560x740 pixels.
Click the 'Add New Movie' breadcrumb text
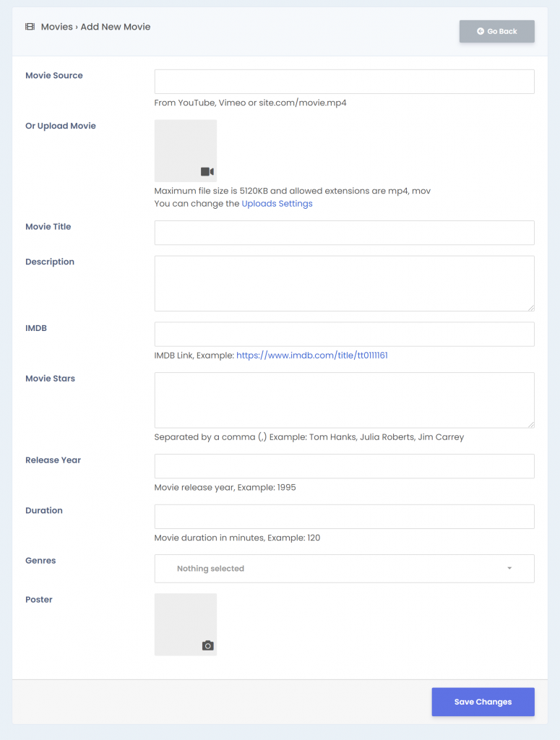click(x=115, y=27)
